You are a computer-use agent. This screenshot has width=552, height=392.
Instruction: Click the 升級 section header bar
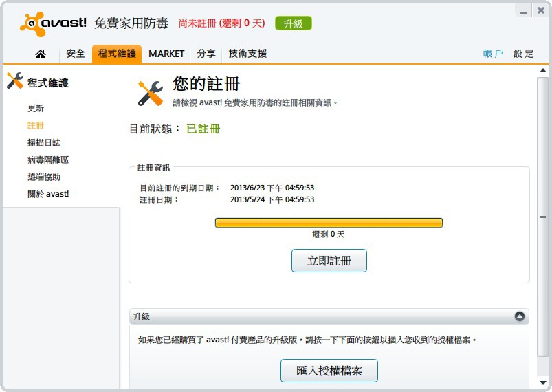point(329,316)
